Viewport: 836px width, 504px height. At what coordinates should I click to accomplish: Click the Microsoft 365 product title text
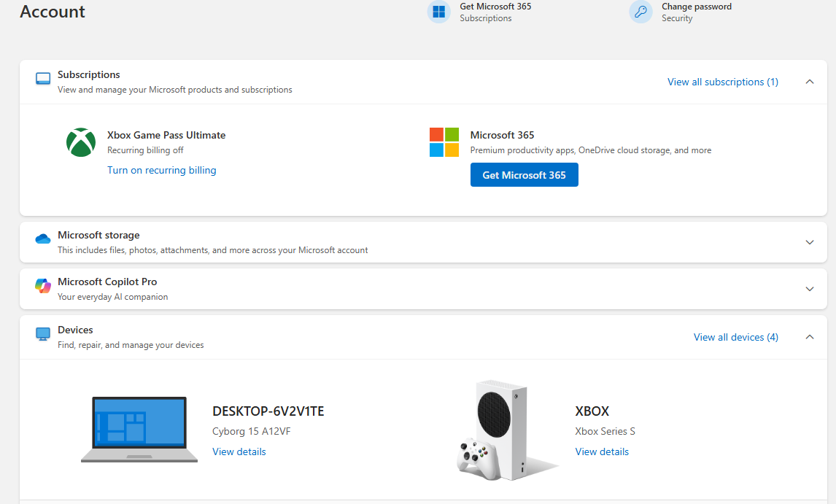pyautogui.click(x=502, y=136)
